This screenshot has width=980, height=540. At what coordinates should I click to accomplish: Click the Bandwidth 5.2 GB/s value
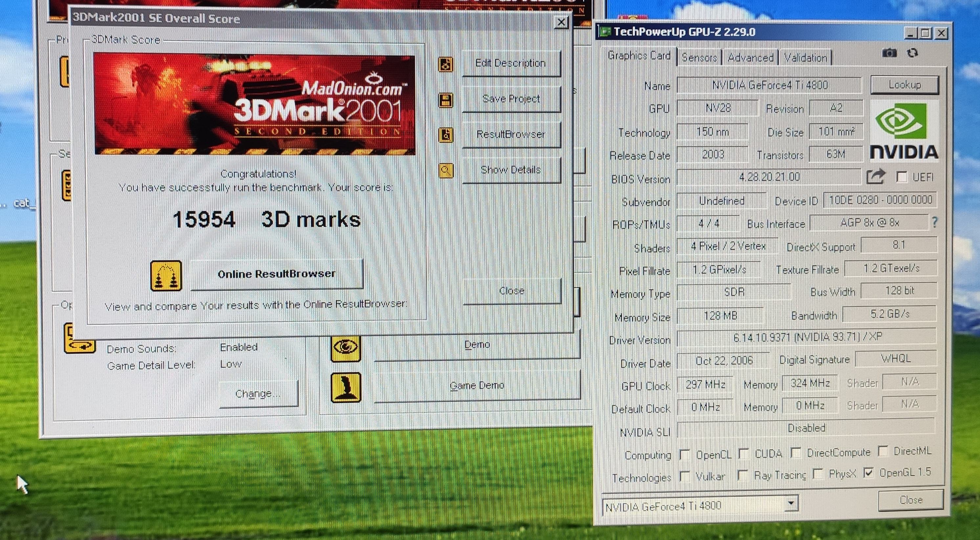pyautogui.click(x=889, y=314)
